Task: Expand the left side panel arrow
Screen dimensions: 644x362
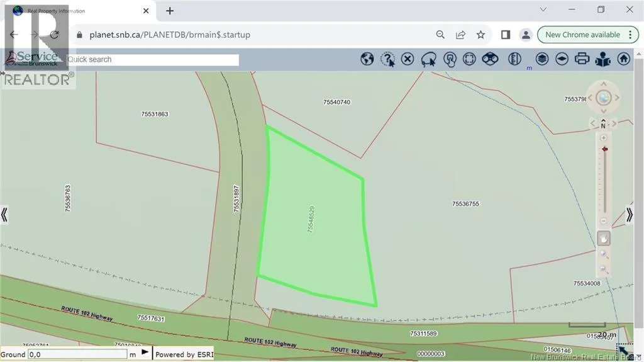Action: click(x=5, y=215)
